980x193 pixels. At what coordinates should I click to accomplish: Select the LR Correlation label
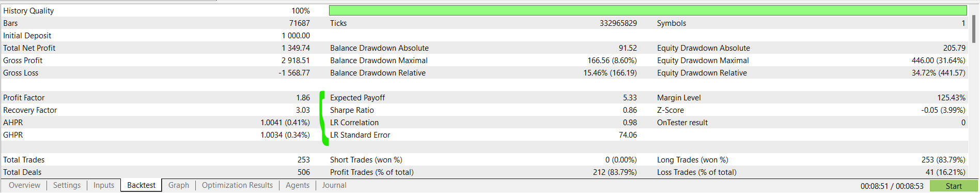(x=354, y=123)
